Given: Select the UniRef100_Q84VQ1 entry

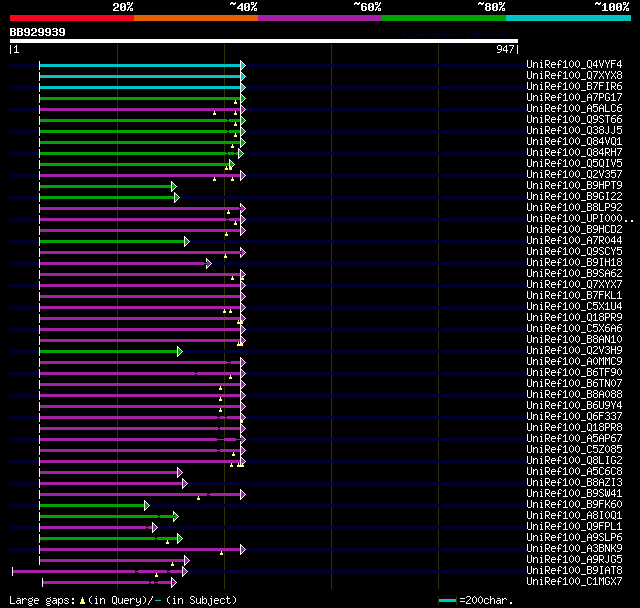Looking at the screenshot, I should (x=574, y=142).
